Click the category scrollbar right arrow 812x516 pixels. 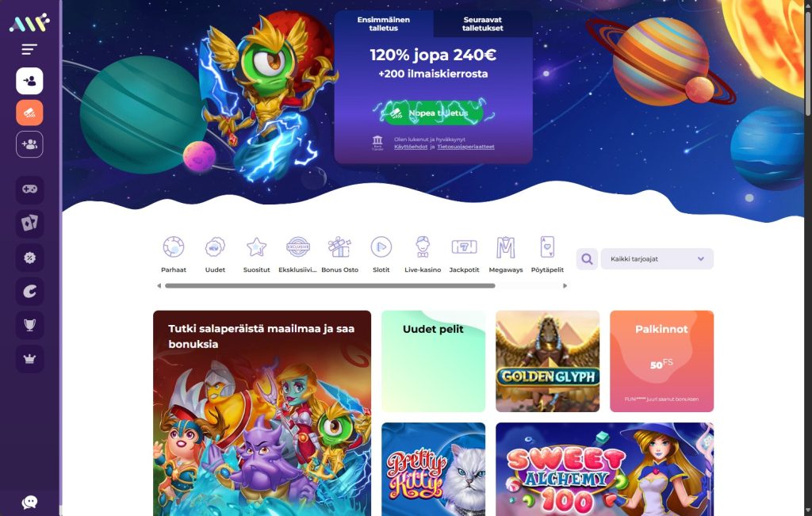click(565, 285)
